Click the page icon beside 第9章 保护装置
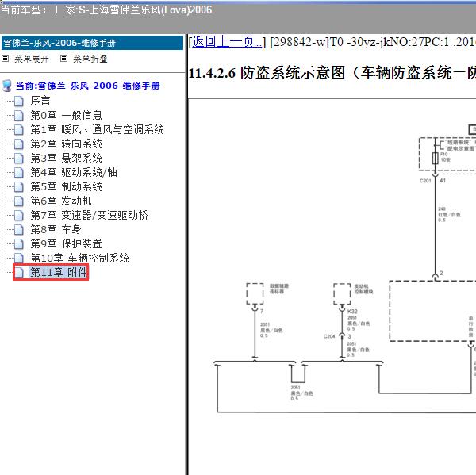This screenshot has width=476, height=475. point(19,243)
